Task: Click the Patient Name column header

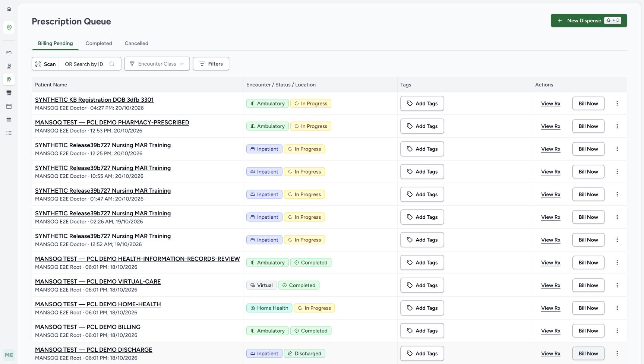Action: [x=51, y=85]
